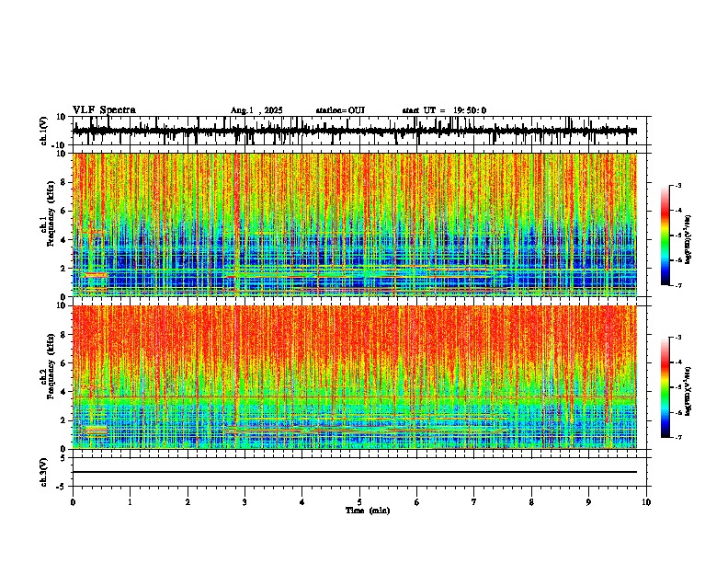Click the "Time (min)" axis label
Viewport: 728px width, 563px height.
[368, 511]
